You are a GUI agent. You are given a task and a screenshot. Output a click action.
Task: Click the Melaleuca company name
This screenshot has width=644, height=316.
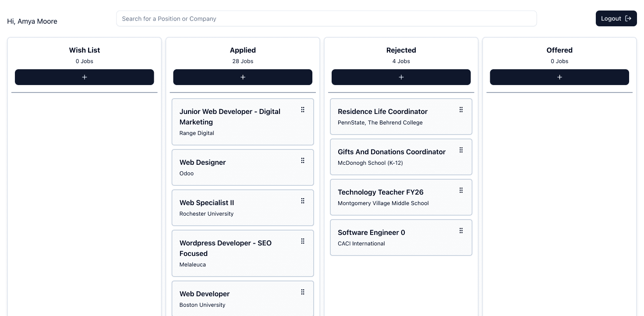pos(193,264)
